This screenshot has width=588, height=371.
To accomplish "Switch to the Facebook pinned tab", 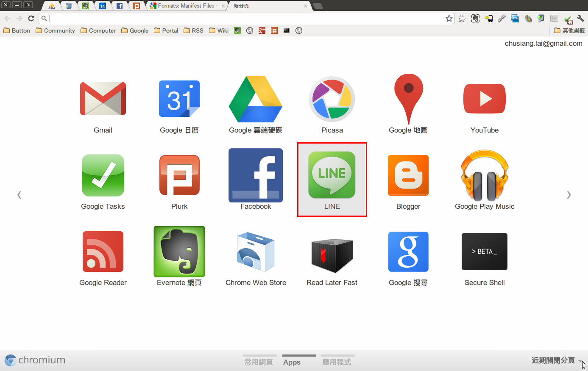I will point(120,6).
